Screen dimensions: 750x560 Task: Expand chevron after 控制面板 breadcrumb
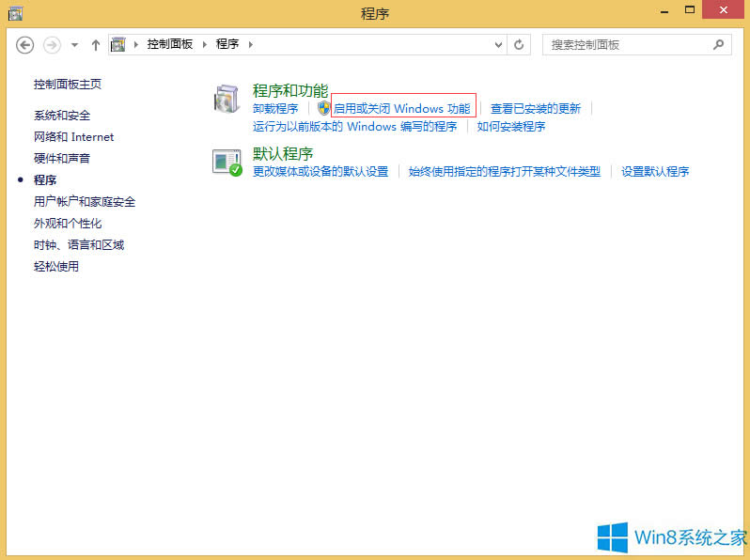pos(204,45)
